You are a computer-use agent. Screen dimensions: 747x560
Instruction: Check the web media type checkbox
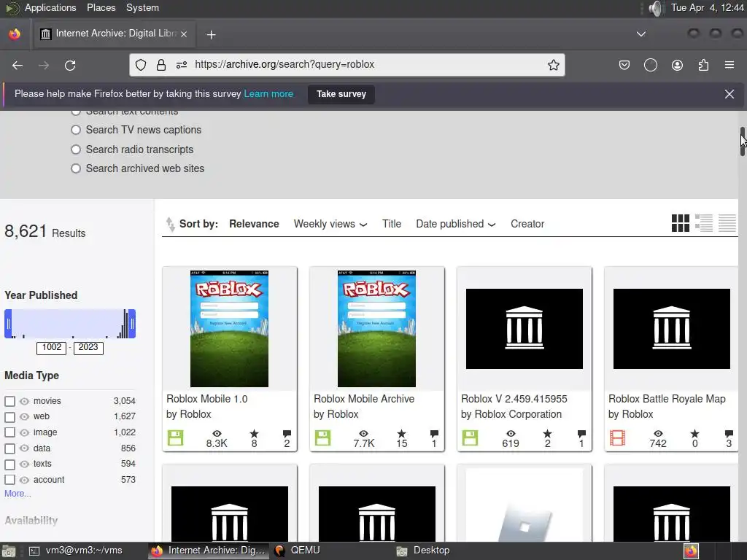pos(10,417)
